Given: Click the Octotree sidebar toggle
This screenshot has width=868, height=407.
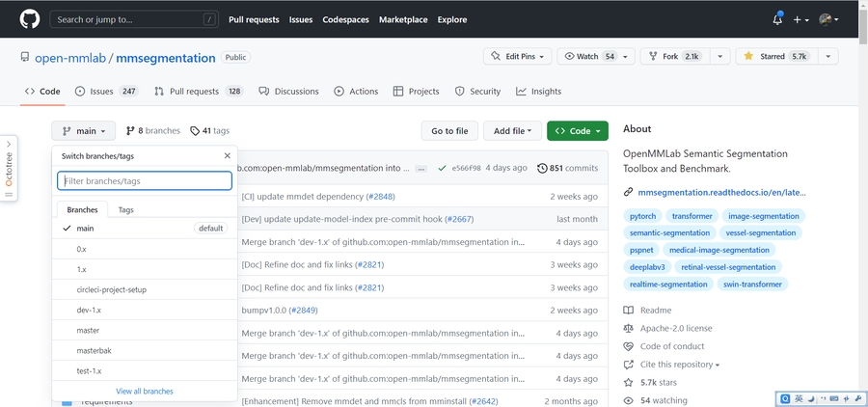Looking at the screenshot, I should click(x=10, y=169).
